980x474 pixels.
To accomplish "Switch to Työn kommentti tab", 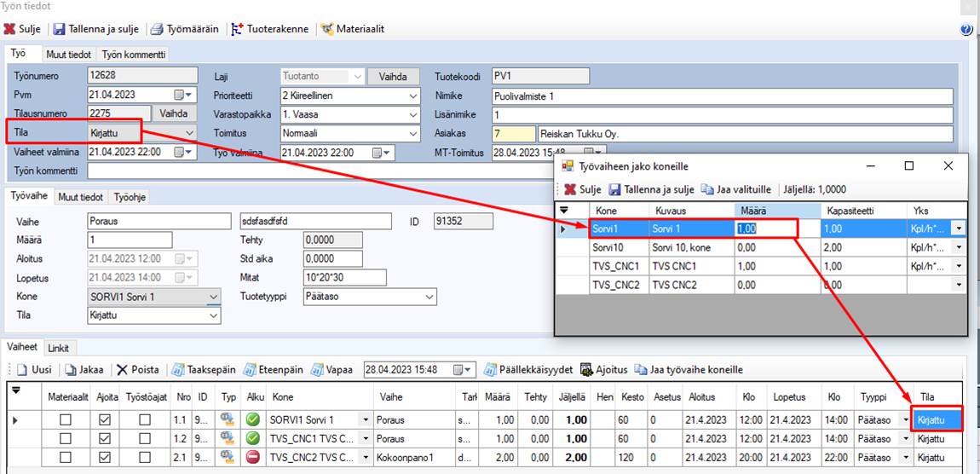I will (x=135, y=55).
